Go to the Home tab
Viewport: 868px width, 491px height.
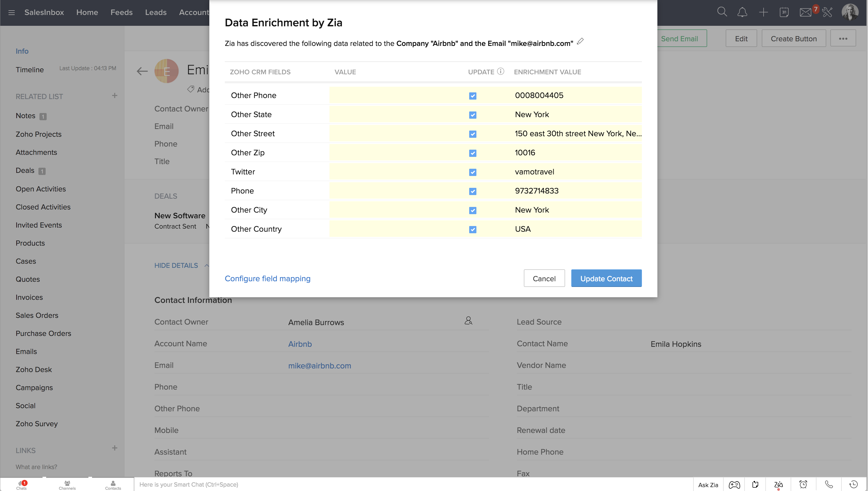point(87,12)
